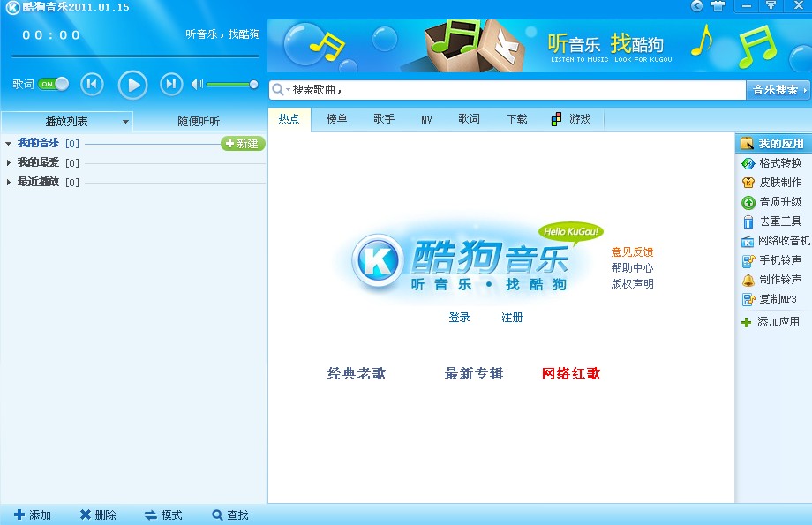The height and width of the screenshot is (525, 812).
Task: Skip to the next track
Action: tap(171, 84)
